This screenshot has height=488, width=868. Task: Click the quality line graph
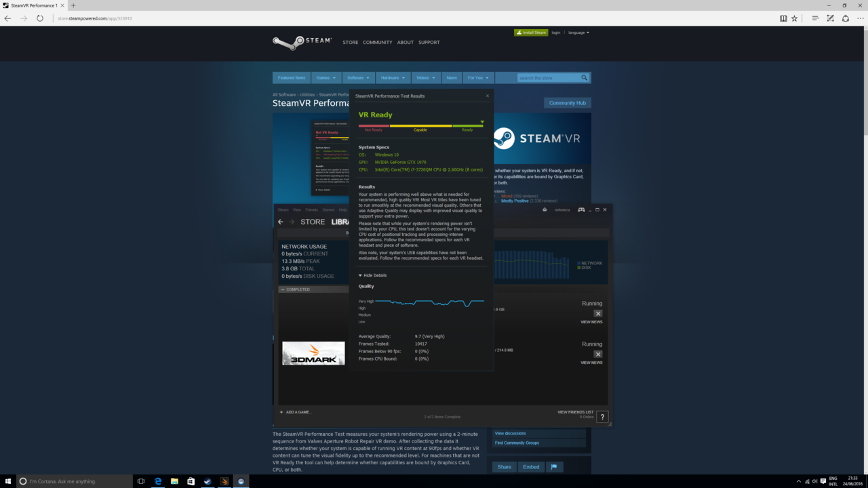429,302
